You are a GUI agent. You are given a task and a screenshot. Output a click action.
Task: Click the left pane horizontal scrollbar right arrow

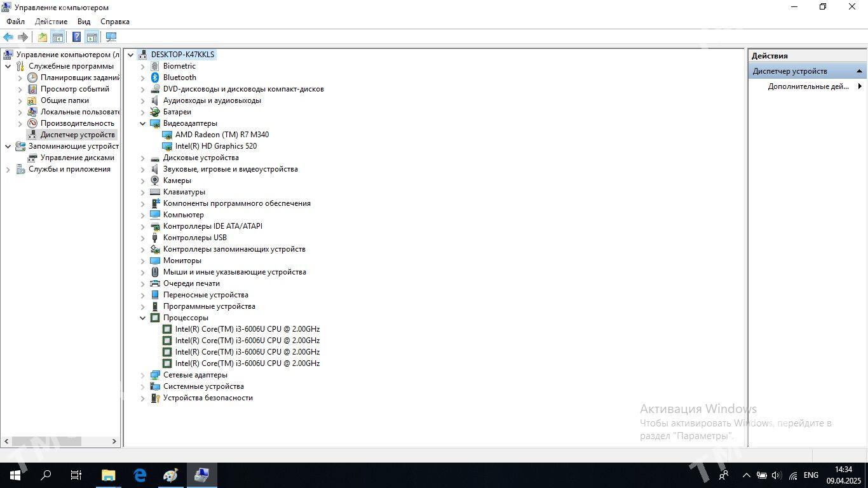click(x=114, y=441)
